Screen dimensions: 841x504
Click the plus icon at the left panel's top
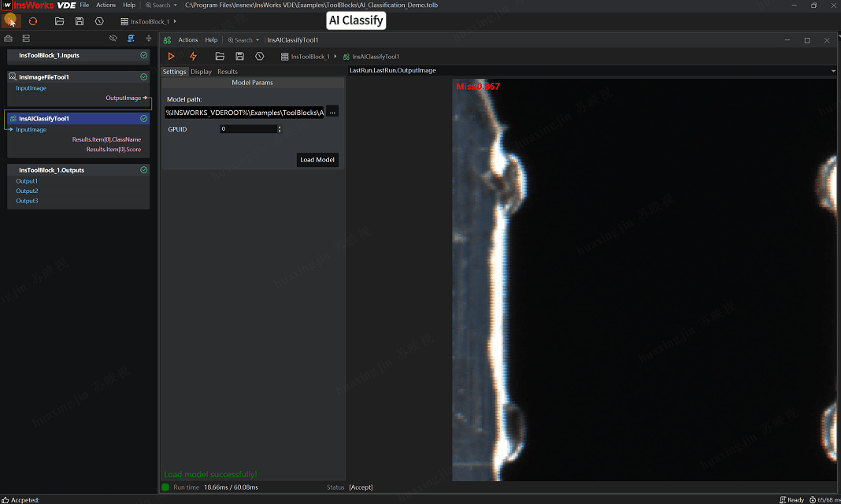(x=149, y=38)
